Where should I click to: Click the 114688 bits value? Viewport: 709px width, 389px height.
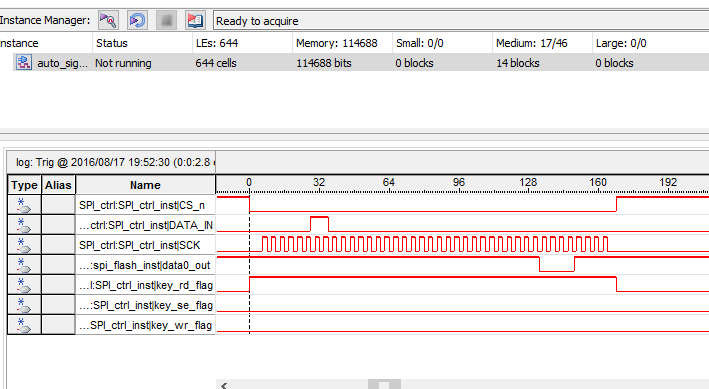[324, 63]
